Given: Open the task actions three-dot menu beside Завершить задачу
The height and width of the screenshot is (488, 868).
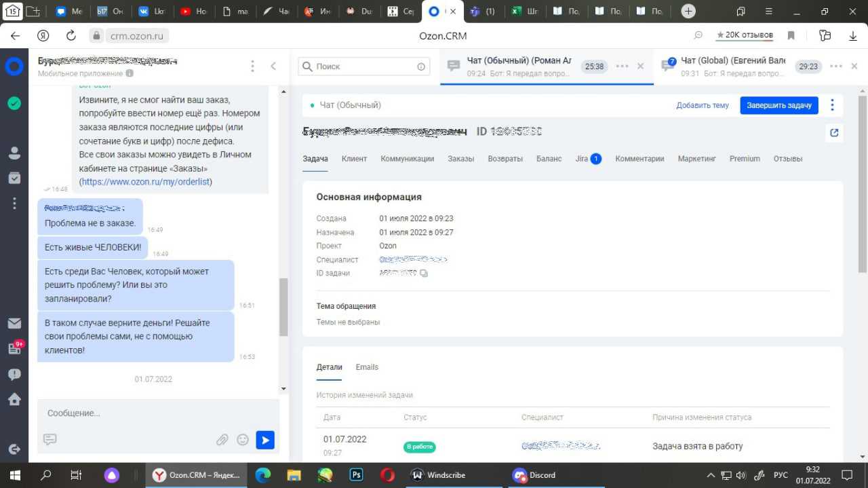Looking at the screenshot, I should [832, 105].
